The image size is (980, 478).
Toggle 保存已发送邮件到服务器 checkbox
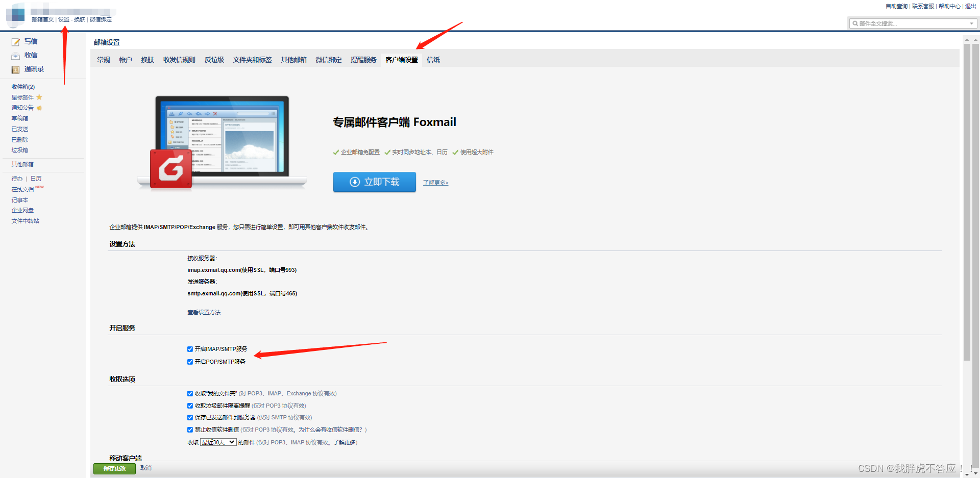(190, 418)
